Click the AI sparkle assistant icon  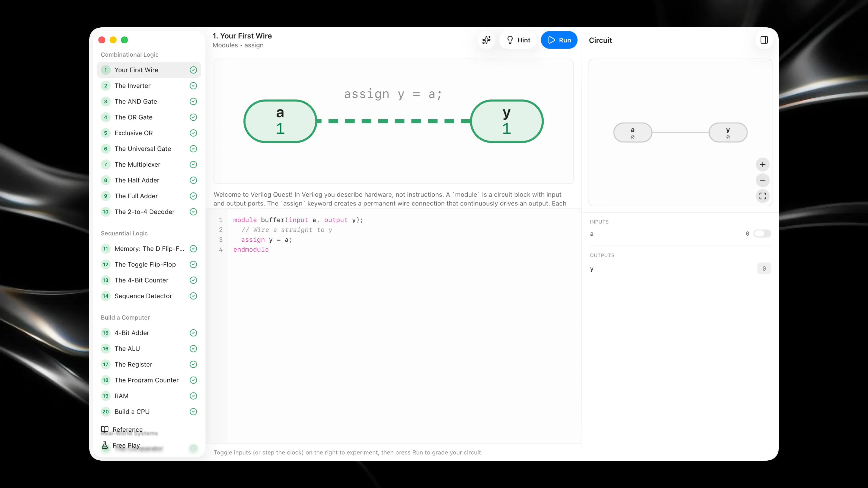tap(486, 40)
